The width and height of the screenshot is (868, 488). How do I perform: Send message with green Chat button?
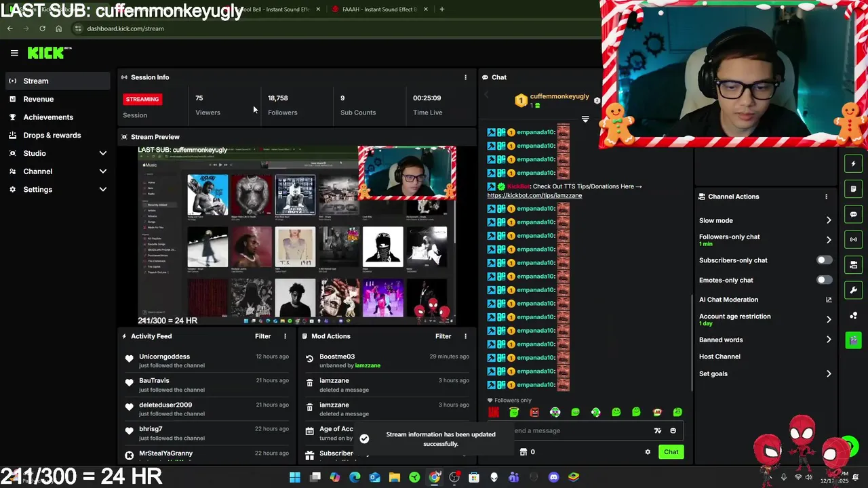click(671, 452)
